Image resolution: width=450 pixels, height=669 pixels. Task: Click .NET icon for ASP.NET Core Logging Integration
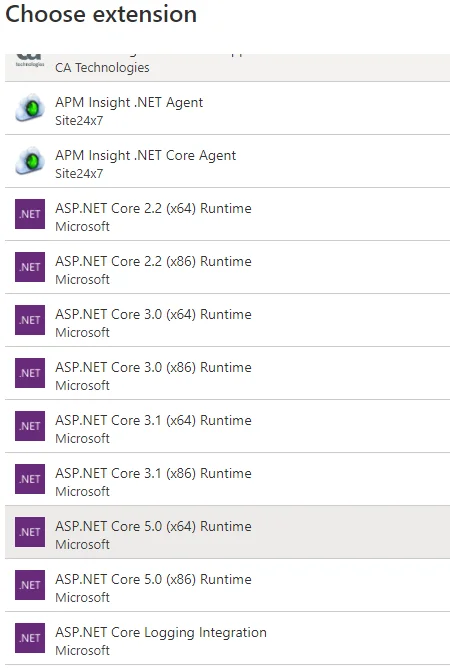(30, 638)
